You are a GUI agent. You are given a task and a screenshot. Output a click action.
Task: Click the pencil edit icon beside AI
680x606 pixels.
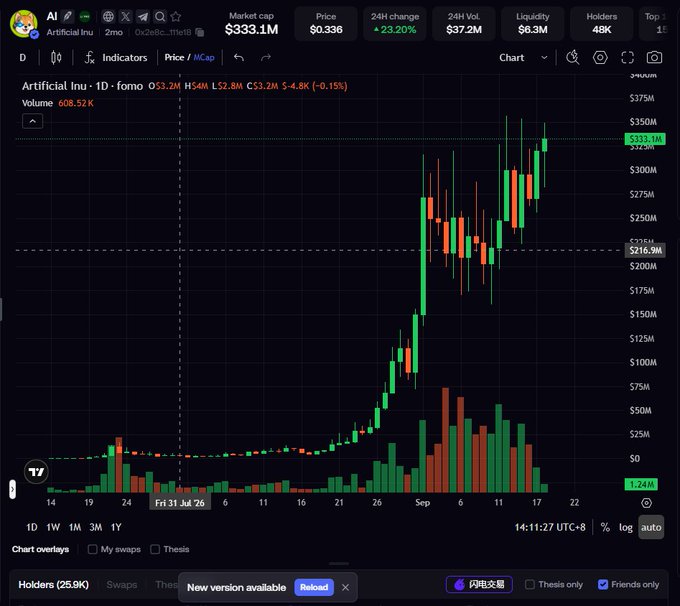click(x=67, y=16)
